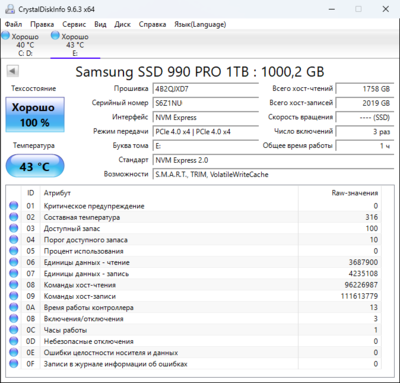
Task: Select raw value 13 for Время работы контроллера
Action: (x=374, y=307)
